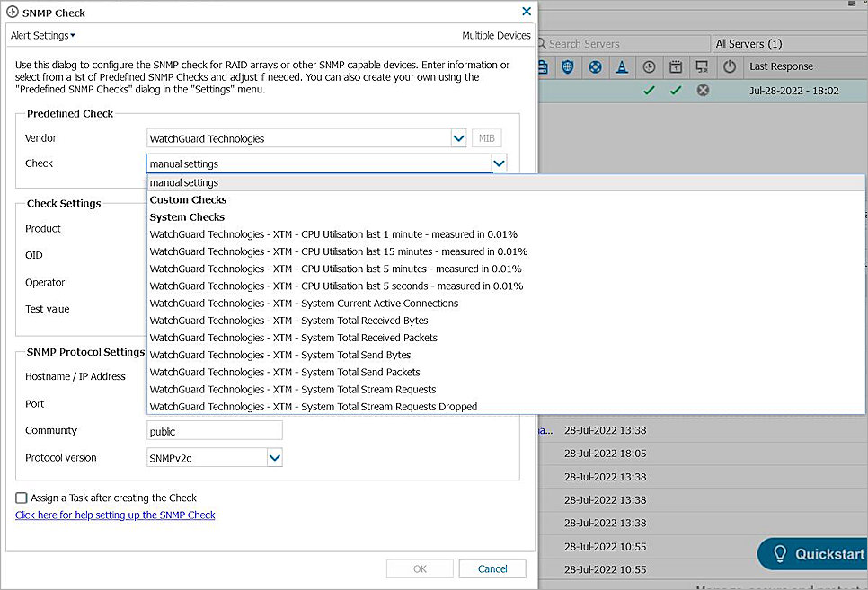This screenshot has height=590, width=868.
Task: Click the gray X status icon
Action: 703,90
